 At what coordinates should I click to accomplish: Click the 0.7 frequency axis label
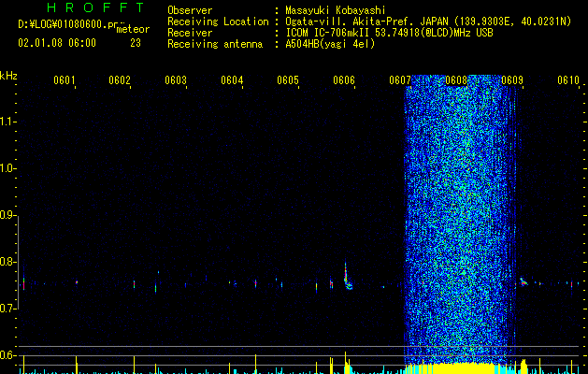pyautogui.click(x=7, y=309)
